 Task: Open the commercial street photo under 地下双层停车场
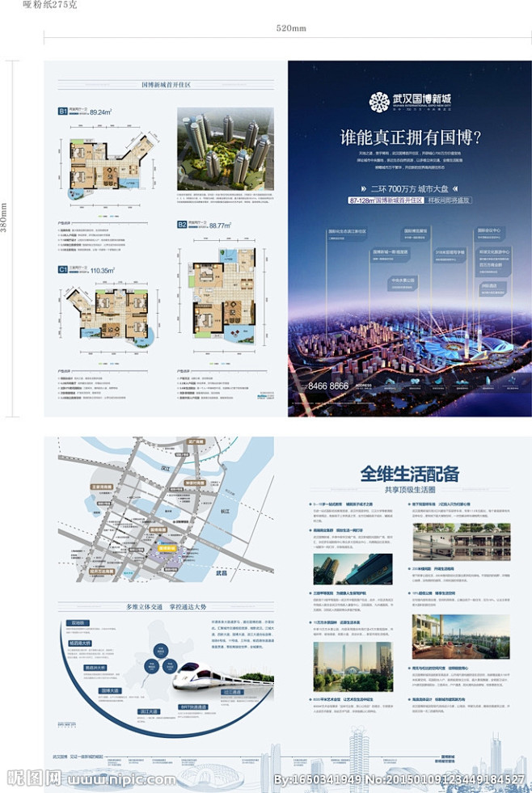pos(461,542)
